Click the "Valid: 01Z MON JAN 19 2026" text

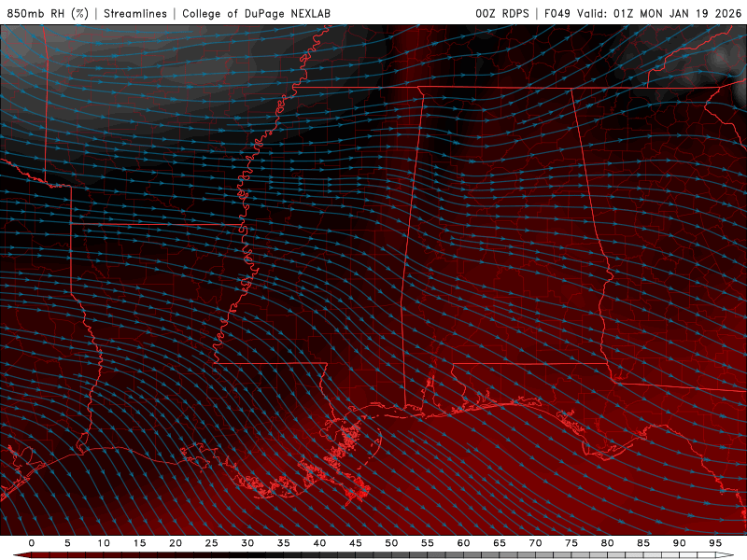coord(659,13)
